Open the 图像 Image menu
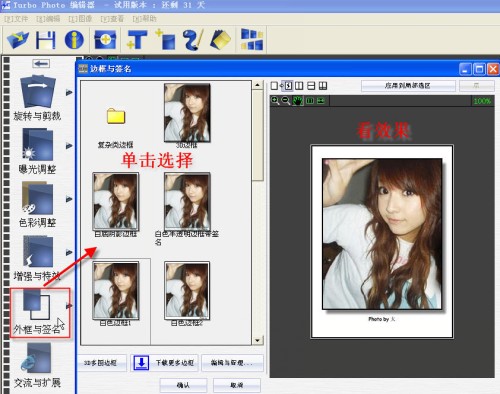Viewport: 500px width, 394px height. [x=80, y=19]
